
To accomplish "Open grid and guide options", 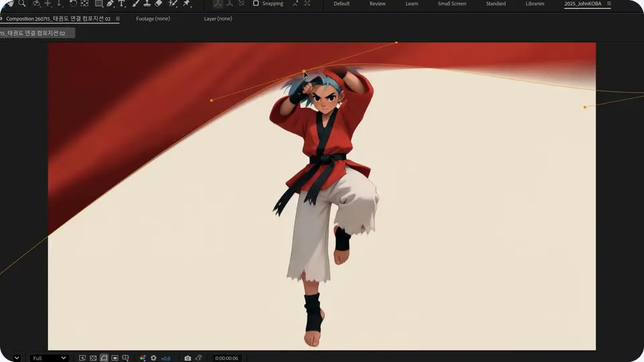I will point(125,358).
